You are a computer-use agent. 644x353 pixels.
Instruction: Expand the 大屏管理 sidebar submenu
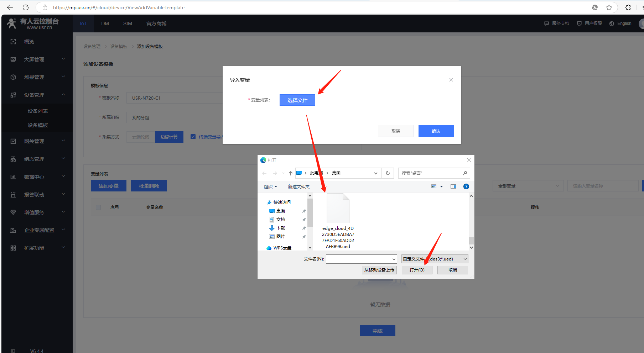click(63, 59)
